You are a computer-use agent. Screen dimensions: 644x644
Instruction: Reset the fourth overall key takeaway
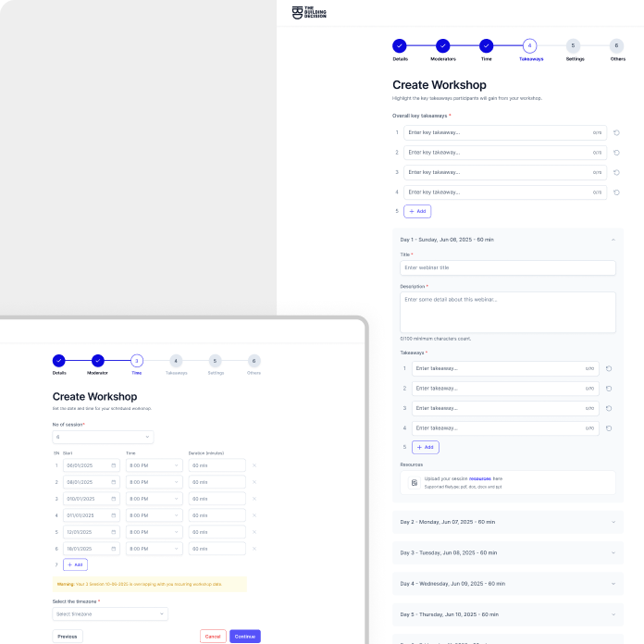pyautogui.click(x=616, y=192)
